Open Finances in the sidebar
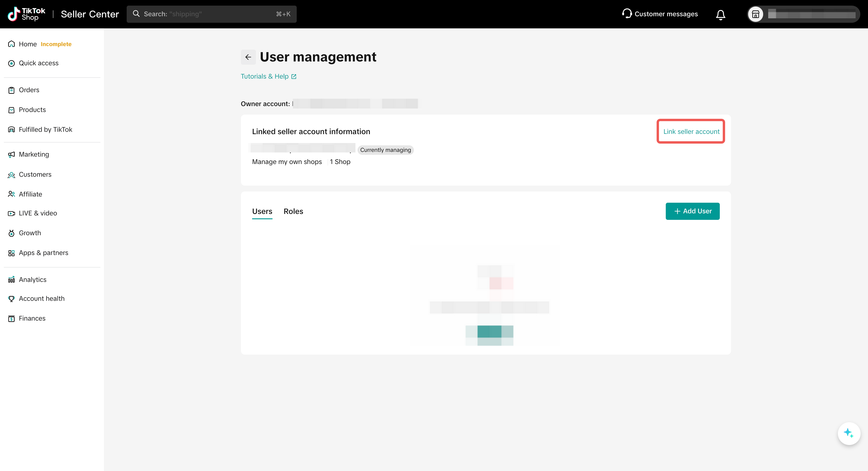The height and width of the screenshot is (471, 868). 32,318
